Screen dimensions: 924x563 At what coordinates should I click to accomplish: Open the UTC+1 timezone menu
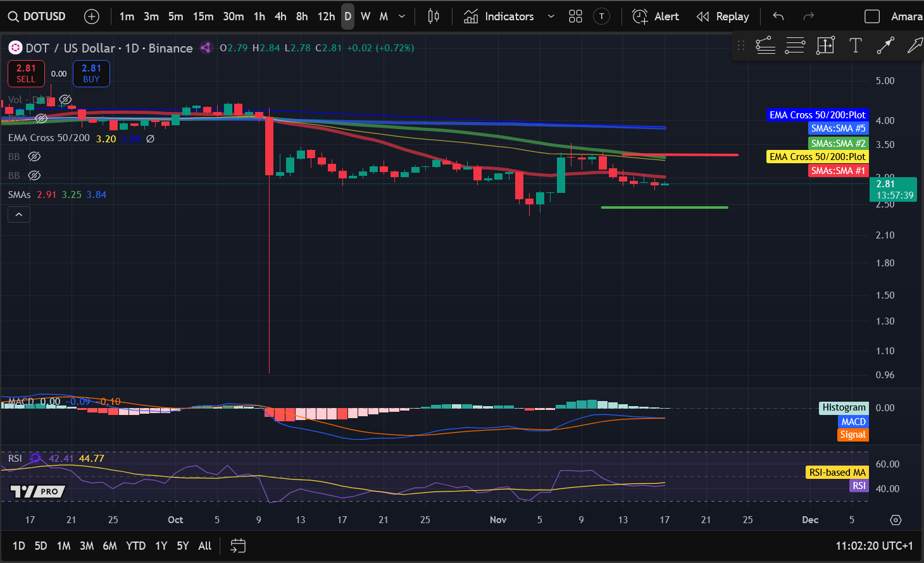tap(874, 546)
